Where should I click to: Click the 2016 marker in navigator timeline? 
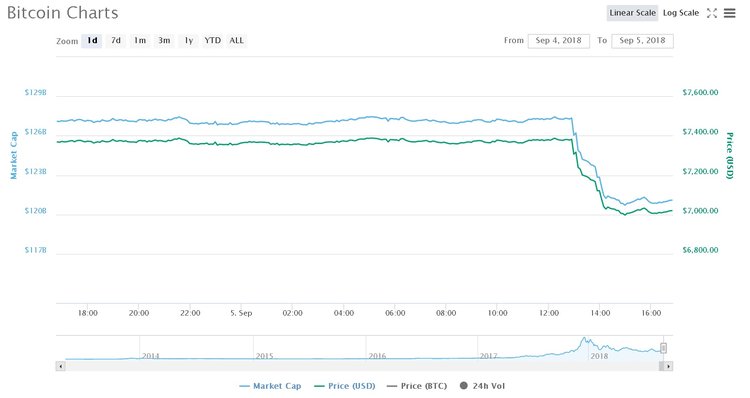coord(377,356)
